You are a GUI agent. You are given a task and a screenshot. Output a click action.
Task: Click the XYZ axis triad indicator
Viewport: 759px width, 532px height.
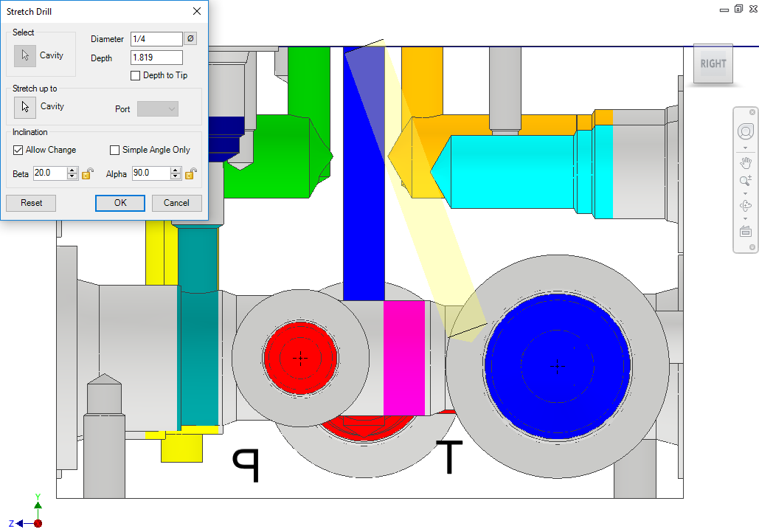tap(26, 512)
